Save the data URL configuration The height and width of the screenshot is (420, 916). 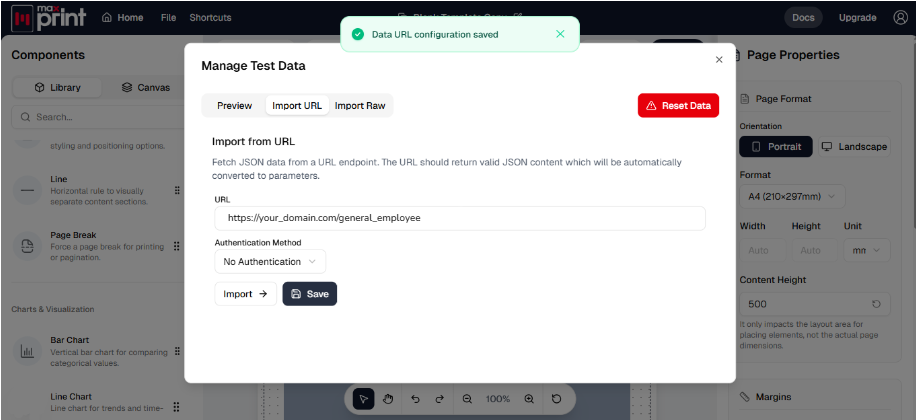click(310, 294)
